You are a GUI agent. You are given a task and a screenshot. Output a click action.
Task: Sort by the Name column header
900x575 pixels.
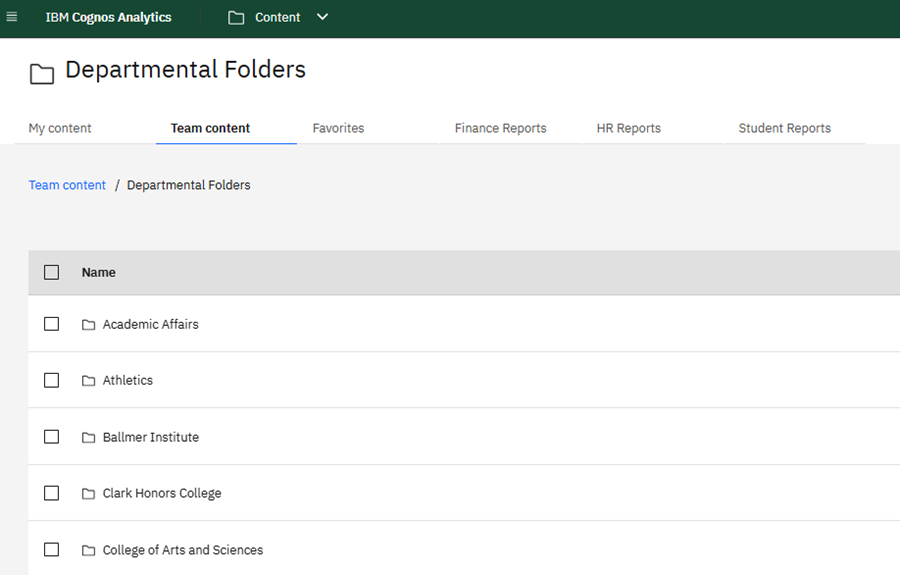[x=98, y=273]
